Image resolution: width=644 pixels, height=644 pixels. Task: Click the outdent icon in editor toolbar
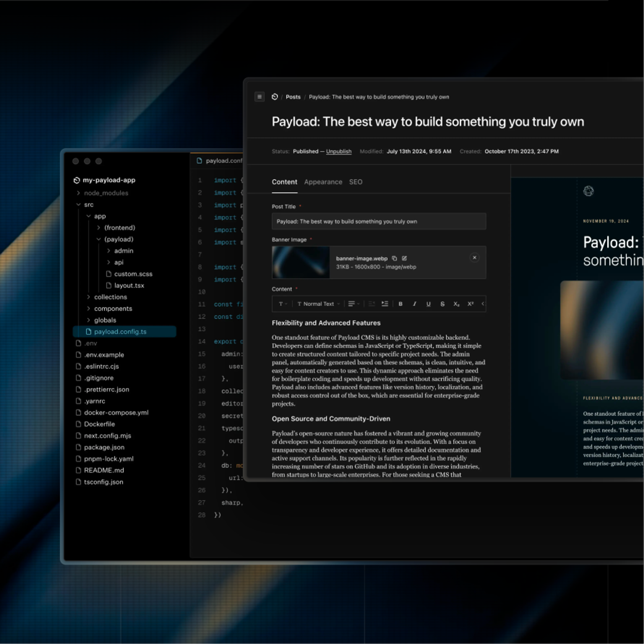click(372, 304)
